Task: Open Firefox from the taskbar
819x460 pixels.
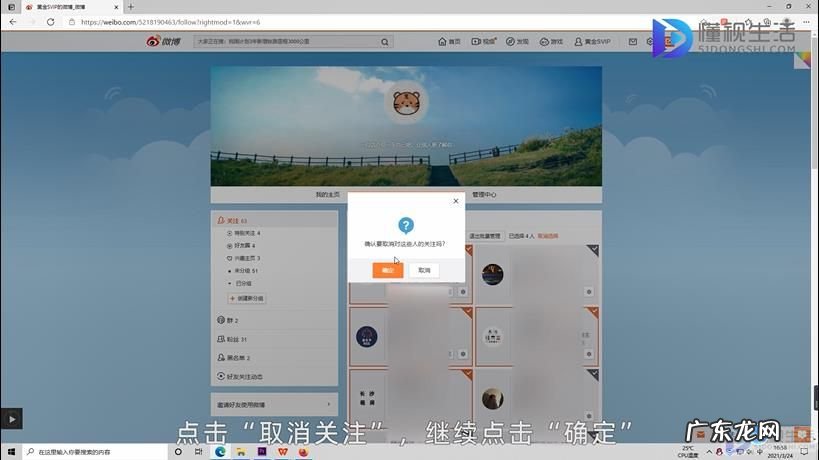Action: (x=303, y=452)
